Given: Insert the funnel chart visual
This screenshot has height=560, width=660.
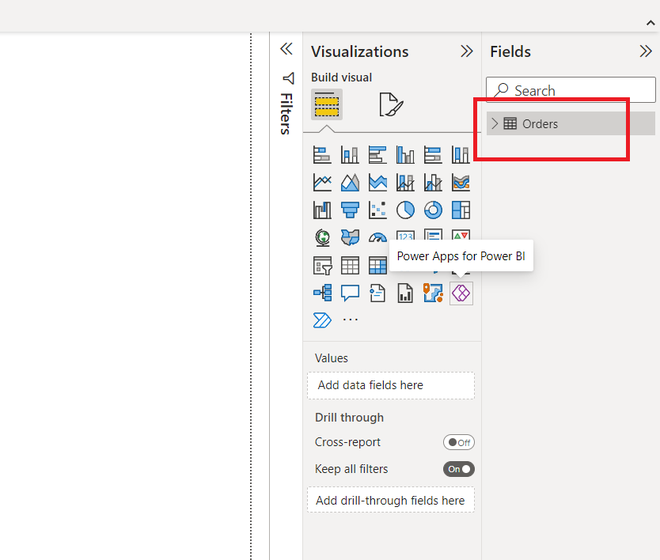Looking at the screenshot, I should click(350, 210).
